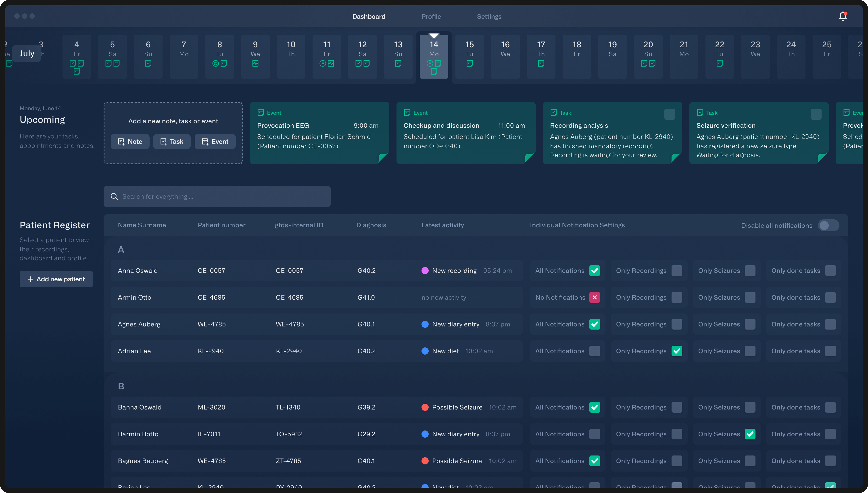Open patient row Armin Otto
This screenshot has height=493, width=868.
[x=317, y=297]
